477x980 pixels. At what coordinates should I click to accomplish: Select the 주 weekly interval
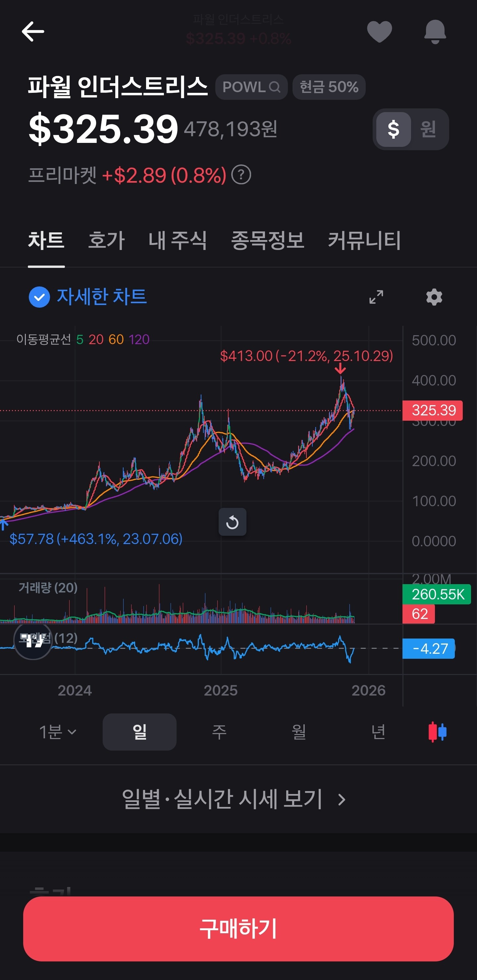coord(219,732)
